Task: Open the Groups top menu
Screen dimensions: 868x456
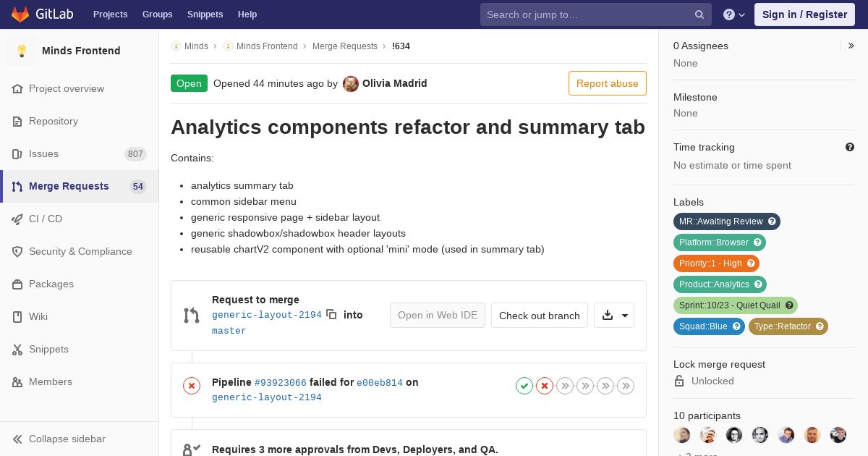Action: pos(157,14)
